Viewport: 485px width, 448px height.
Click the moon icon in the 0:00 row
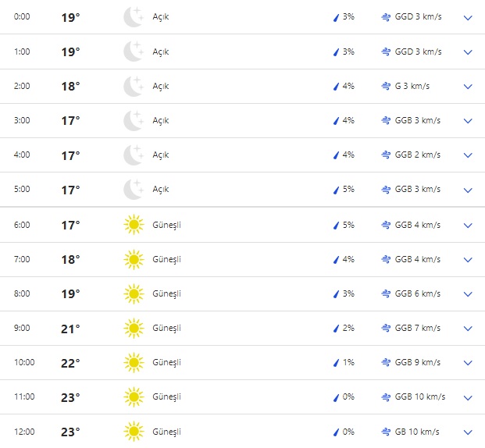click(134, 17)
